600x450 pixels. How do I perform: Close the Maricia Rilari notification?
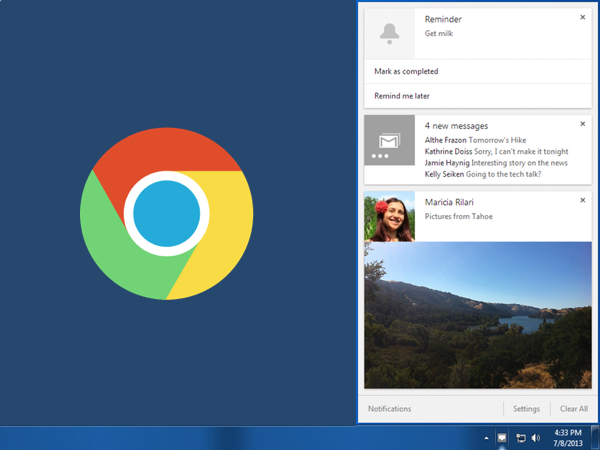[x=582, y=200]
